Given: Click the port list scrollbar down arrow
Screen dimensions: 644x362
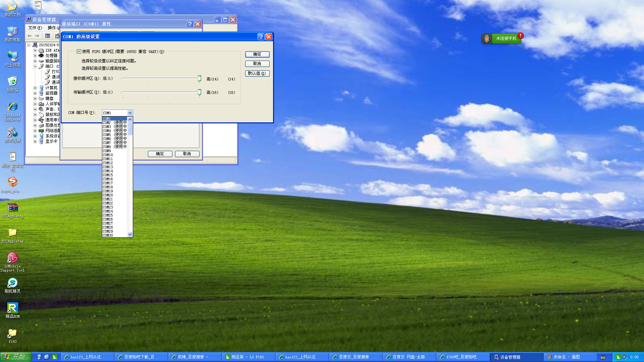Looking at the screenshot, I should (130, 235).
